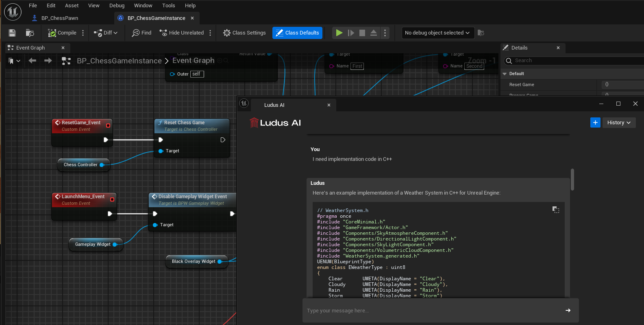644x325 pixels.
Task: Open the History dropdown
Action: 619,123
